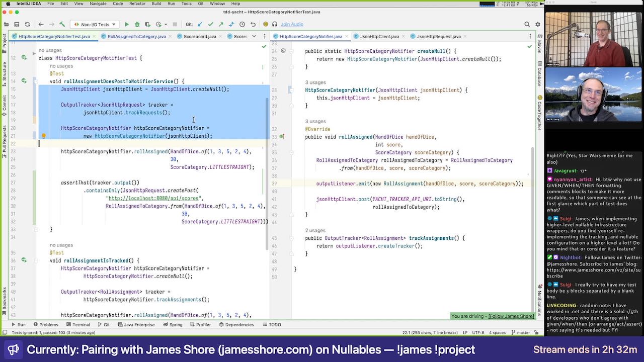Switch to JsonHttpRequest.java tab

(439, 36)
